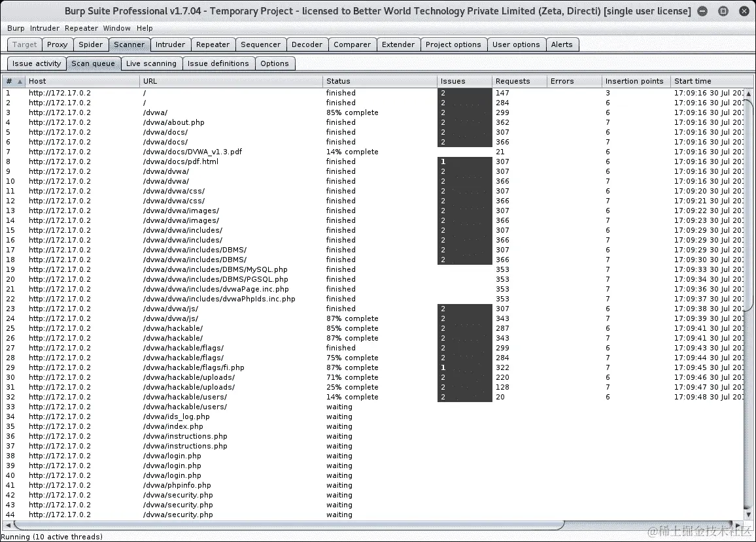Click the horizontal scrollbar thumb
This screenshot has width=756, height=542.
pos(288,524)
